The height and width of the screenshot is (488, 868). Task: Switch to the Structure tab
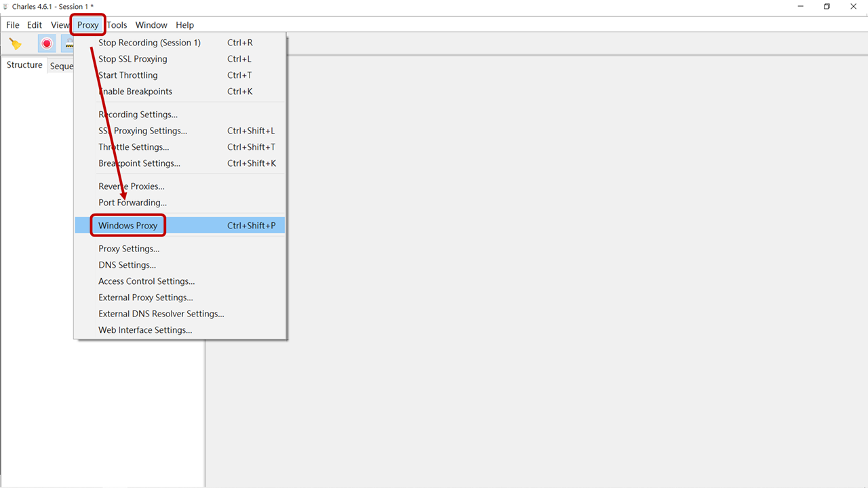pos(24,65)
